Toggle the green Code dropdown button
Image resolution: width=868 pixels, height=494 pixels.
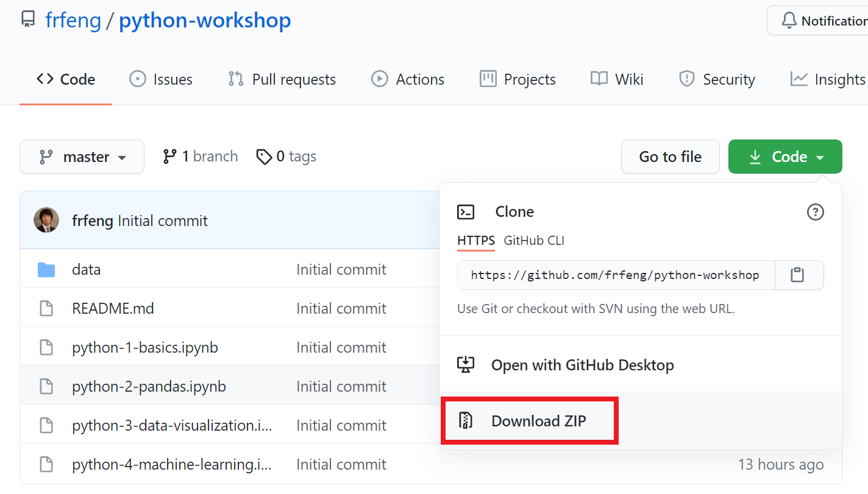point(785,157)
